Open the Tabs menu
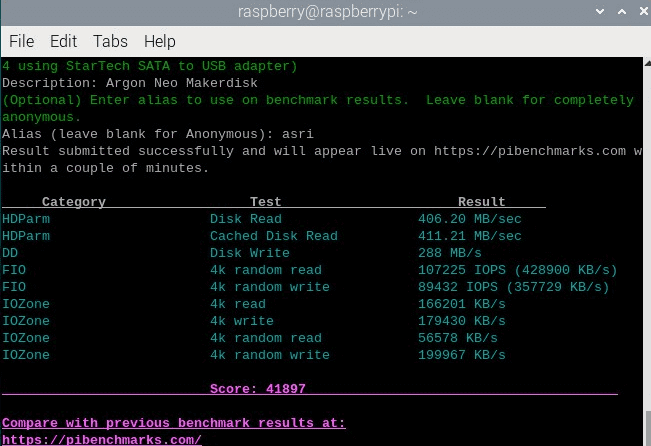The width and height of the screenshot is (651, 446). click(110, 41)
